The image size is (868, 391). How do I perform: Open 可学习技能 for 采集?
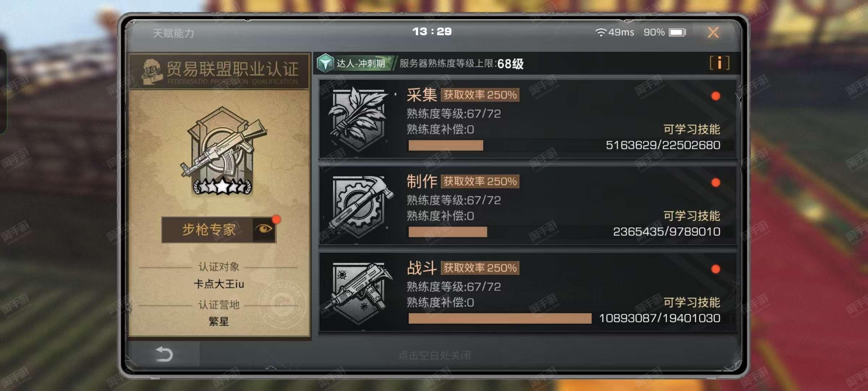pyautogui.click(x=692, y=129)
